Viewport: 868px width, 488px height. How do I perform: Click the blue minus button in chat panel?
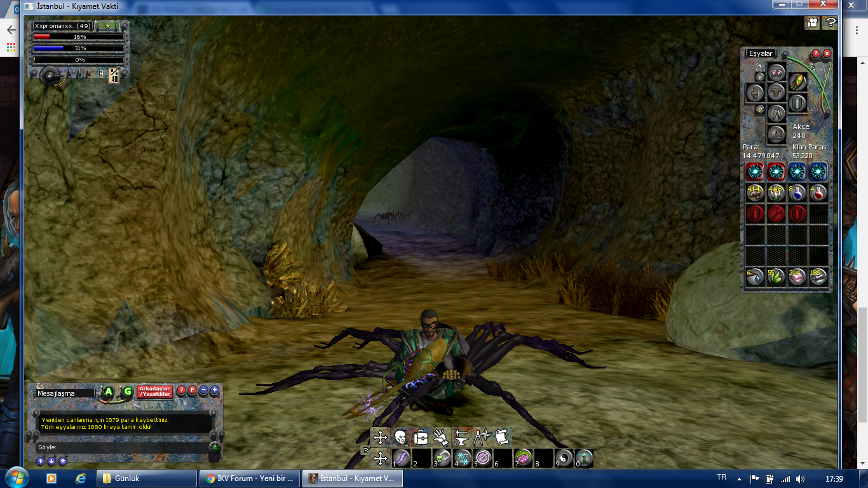point(203,390)
